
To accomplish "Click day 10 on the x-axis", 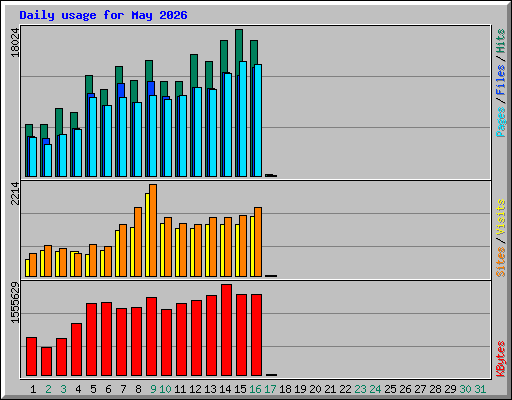I will pos(165,389).
